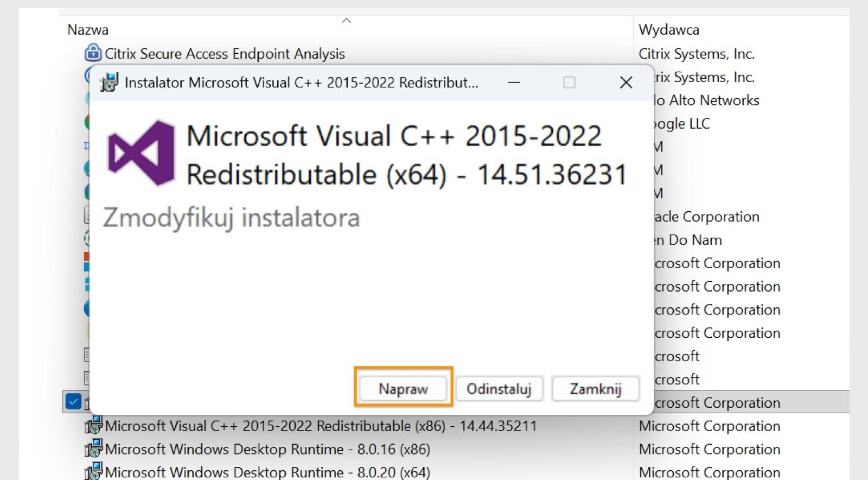This screenshot has width=868, height=480.
Task: Sort programs list by Nazwa column
Action: coord(88,30)
